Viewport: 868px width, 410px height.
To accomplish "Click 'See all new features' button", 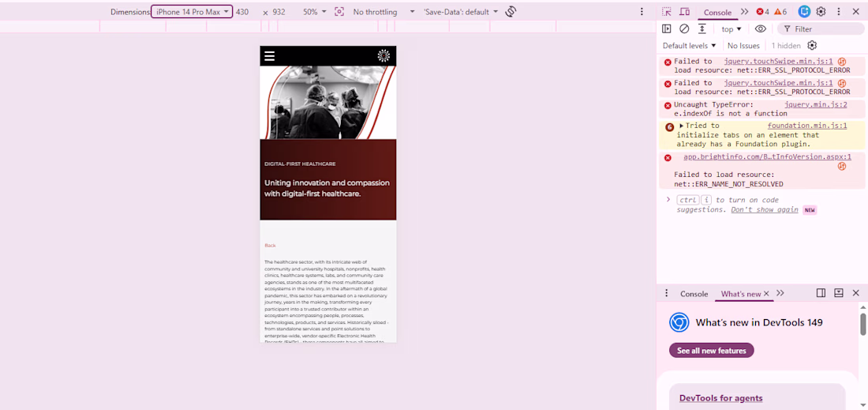I will point(711,350).
